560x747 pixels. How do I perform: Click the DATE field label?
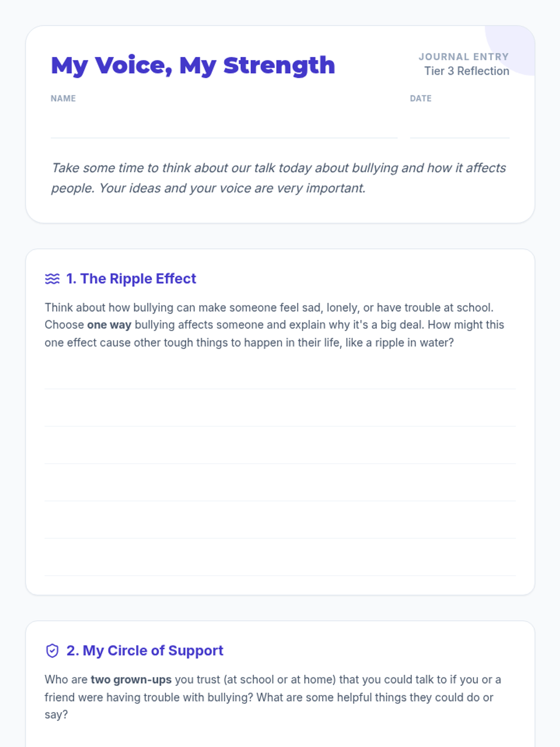420,99
